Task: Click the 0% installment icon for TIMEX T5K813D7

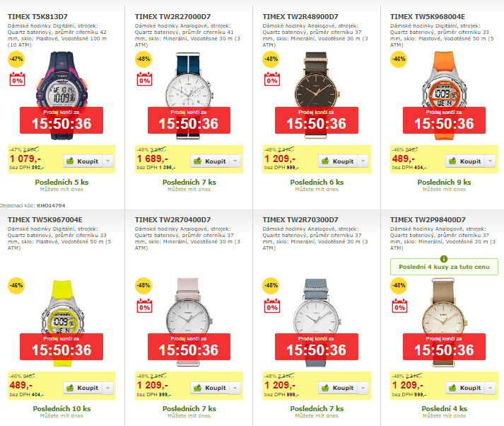Action: (16, 80)
